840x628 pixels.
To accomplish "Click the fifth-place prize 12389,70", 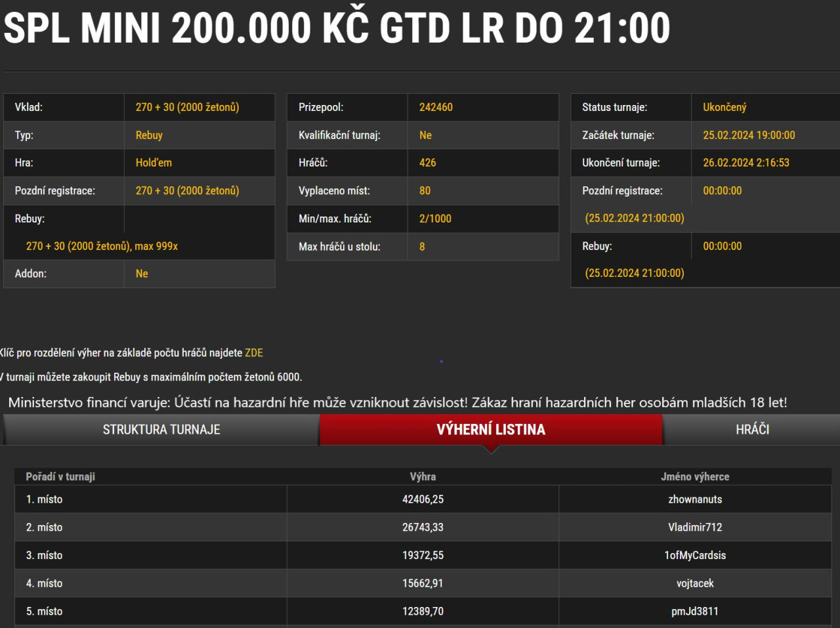I will (423, 612).
